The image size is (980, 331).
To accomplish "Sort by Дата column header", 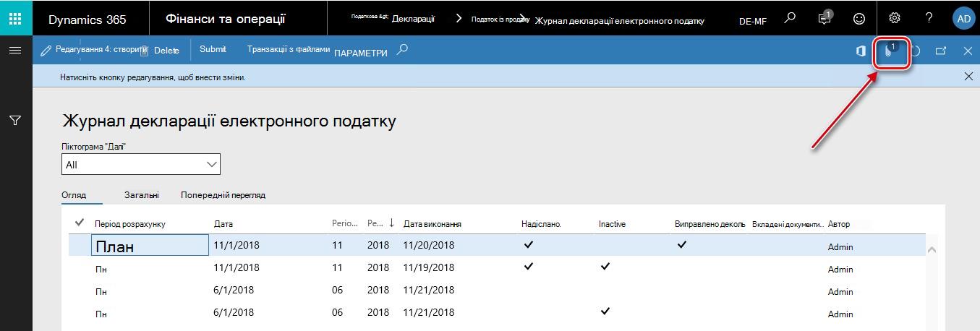I will pos(223,224).
